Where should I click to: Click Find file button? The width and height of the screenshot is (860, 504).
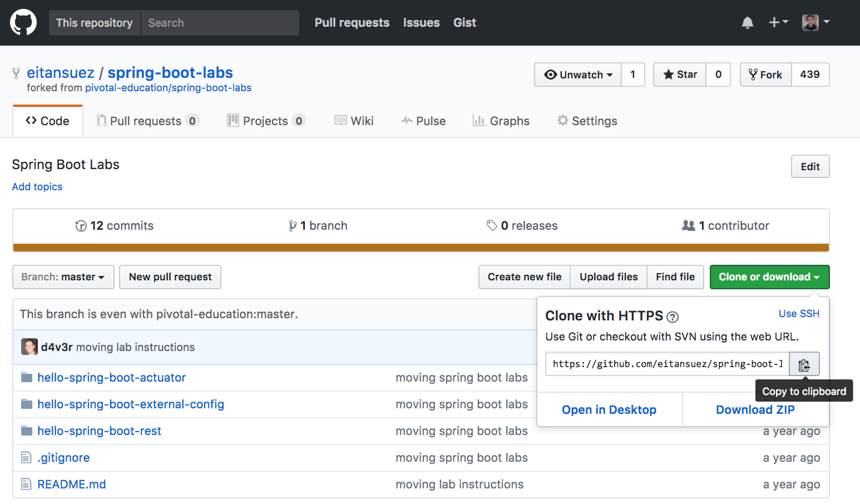675,277
